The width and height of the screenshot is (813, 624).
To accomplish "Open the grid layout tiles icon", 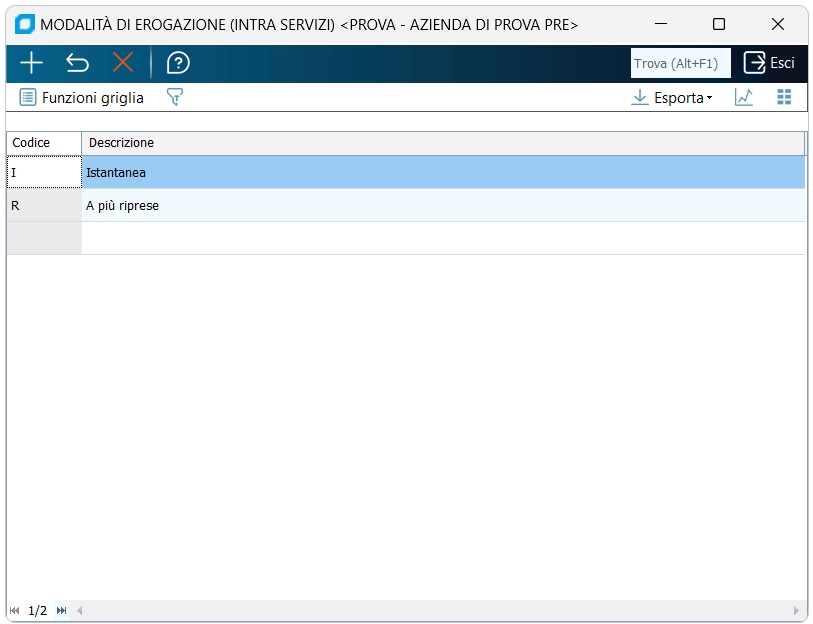I will click(x=784, y=97).
